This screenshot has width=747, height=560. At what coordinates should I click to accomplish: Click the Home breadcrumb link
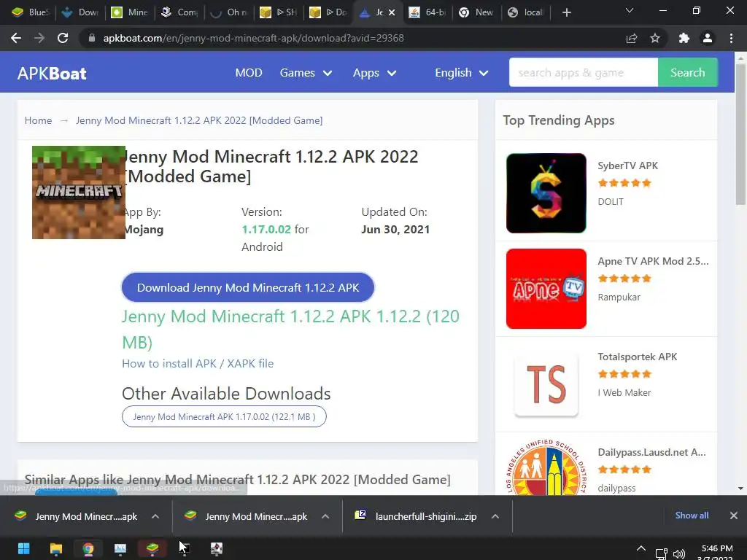pos(38,120)
